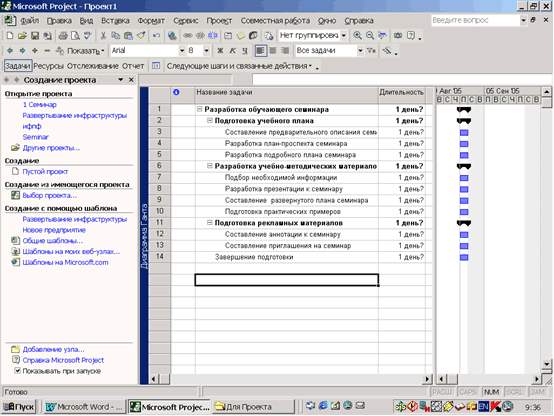Apply underline formatting Ч button
The image size is (554, 416).
click(x=244, y=51)
